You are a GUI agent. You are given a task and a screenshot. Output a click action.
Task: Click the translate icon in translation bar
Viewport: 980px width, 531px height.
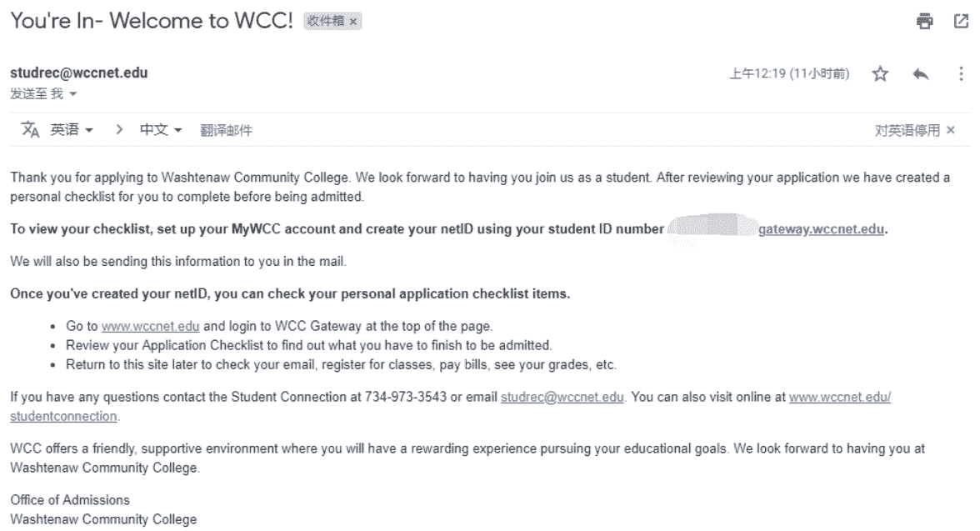tap(30, 129)
